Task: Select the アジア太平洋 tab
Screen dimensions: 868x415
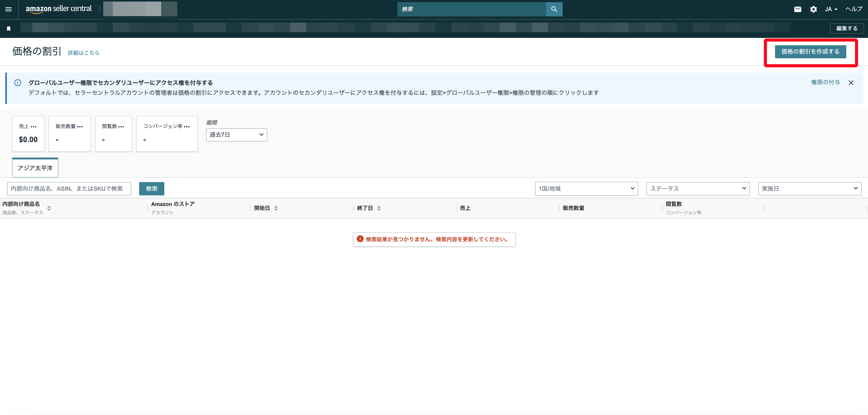Action: point(35,168)
